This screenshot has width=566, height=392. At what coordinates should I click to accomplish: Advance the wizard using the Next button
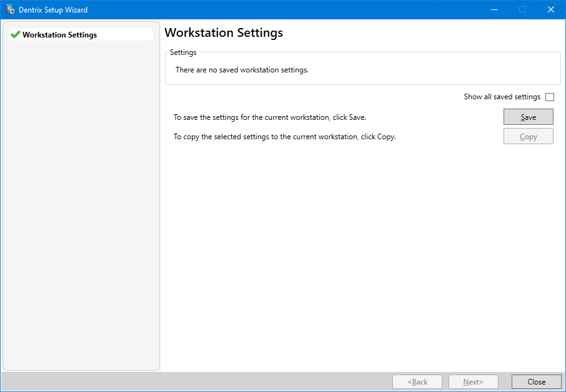click(x=473, y=381)
